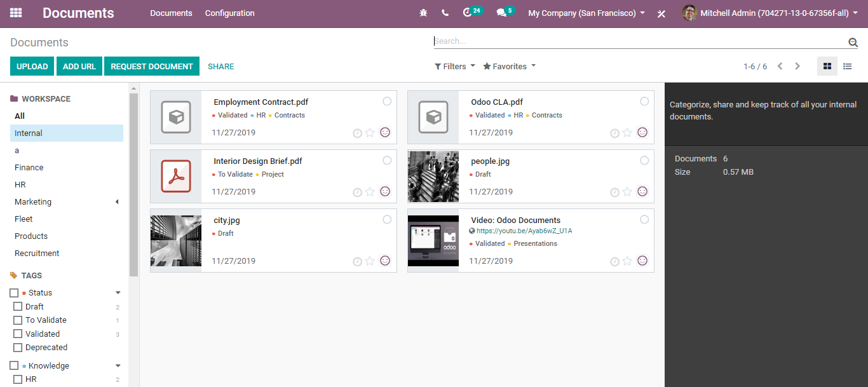Open the youtu.be video link
The image size is (868, 387).
tap(524, 231)
